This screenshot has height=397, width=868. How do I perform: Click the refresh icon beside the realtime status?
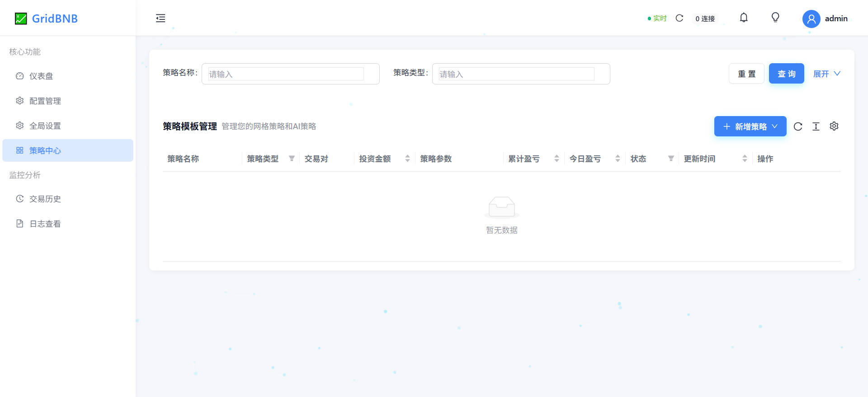tap(679, 19)
